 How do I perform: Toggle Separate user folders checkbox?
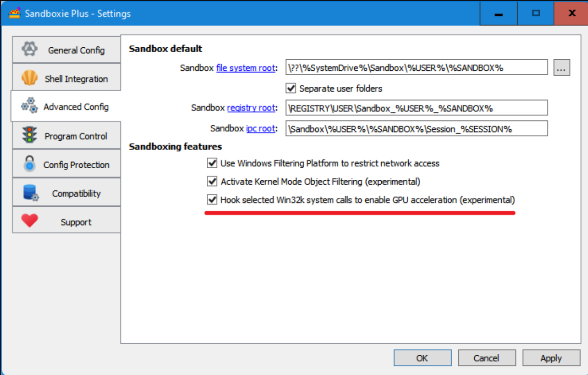pyautogui.click(x=291, y=88)
